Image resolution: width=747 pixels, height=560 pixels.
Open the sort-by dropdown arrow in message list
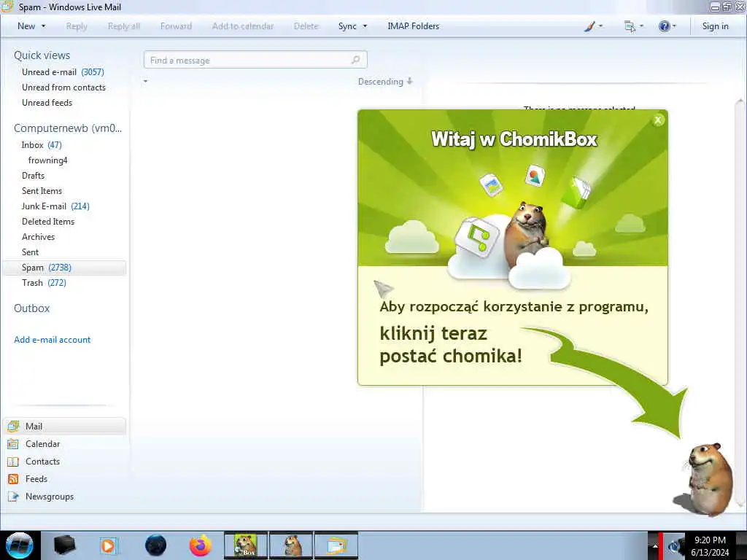coord(145,82)
